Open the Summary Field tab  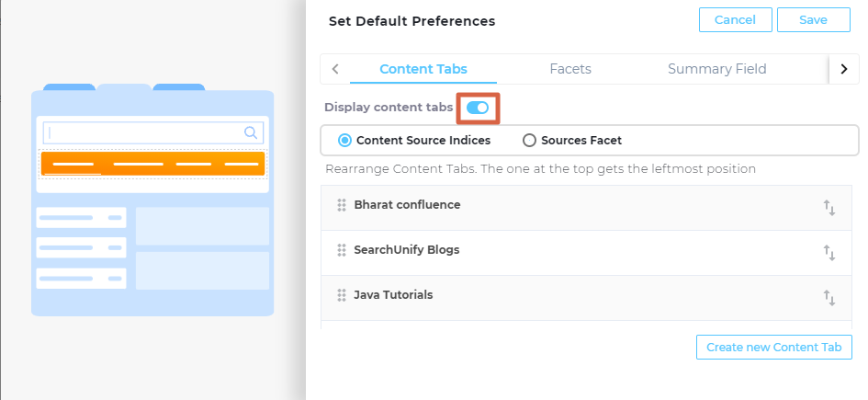pos(716,69)
